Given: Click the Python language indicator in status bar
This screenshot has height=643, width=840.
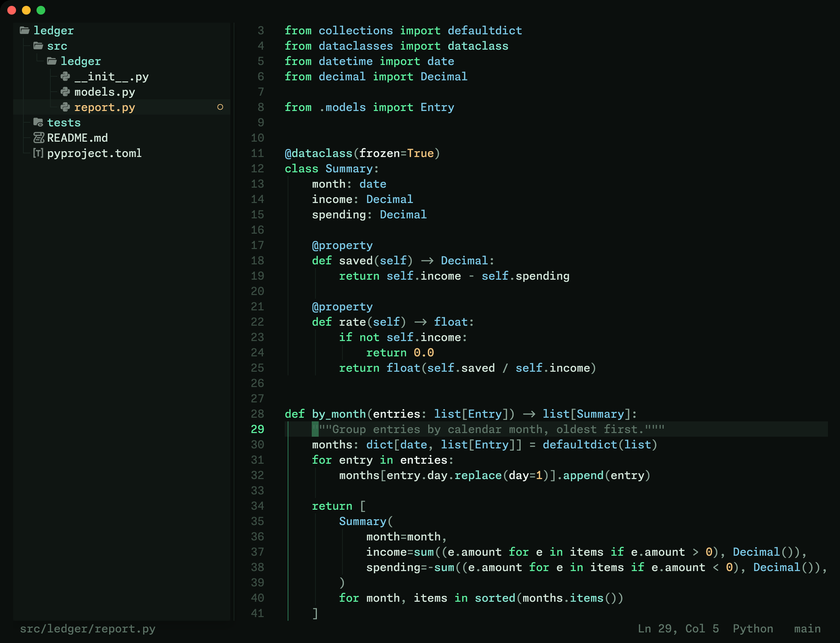Looking at the screenshot, I should tap(753, 629).
